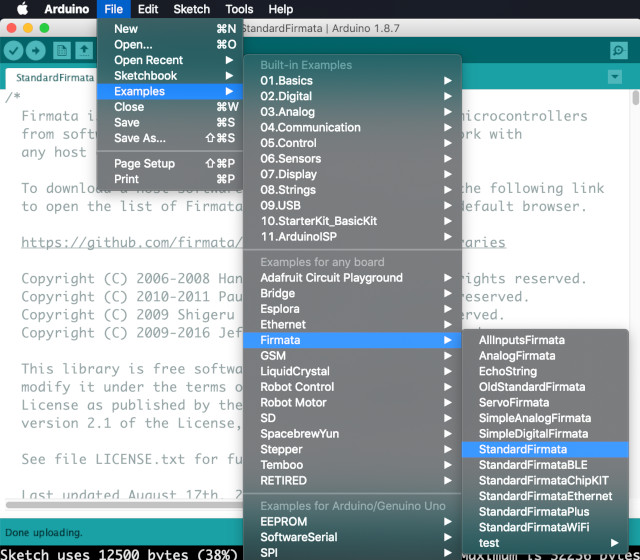Expand the 06.Sensors examples submenu
Viewport: 640px width, 560px height.
click(x=352, y=158)
